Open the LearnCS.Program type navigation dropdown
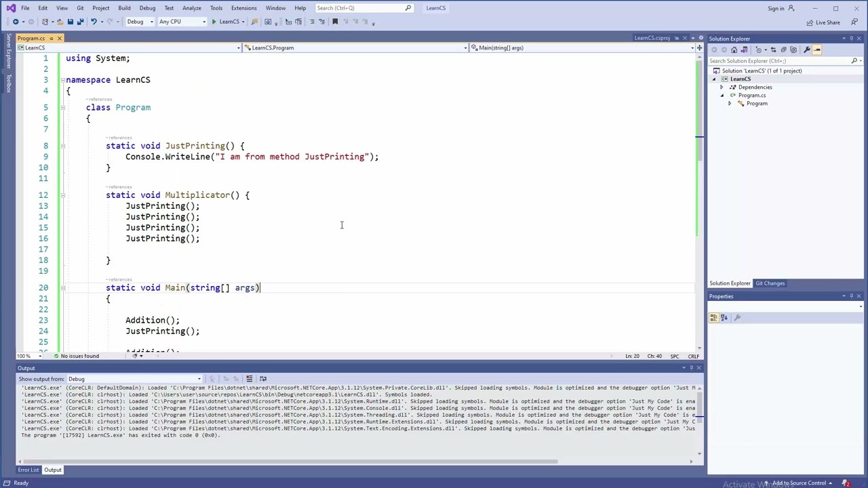Screen dimensions: 868x488 tap(465, 47)
